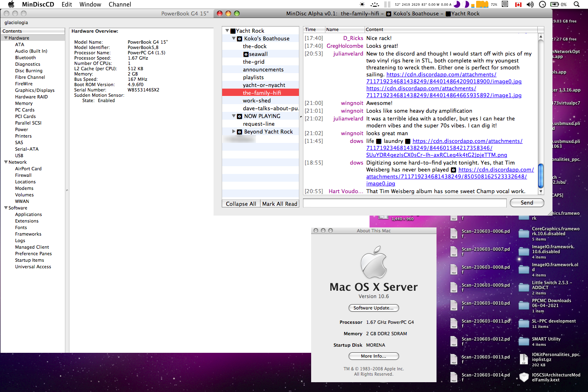Select Applications under Software in System Profiler
The width and height of the screenshot is (588, 392).
29,214
